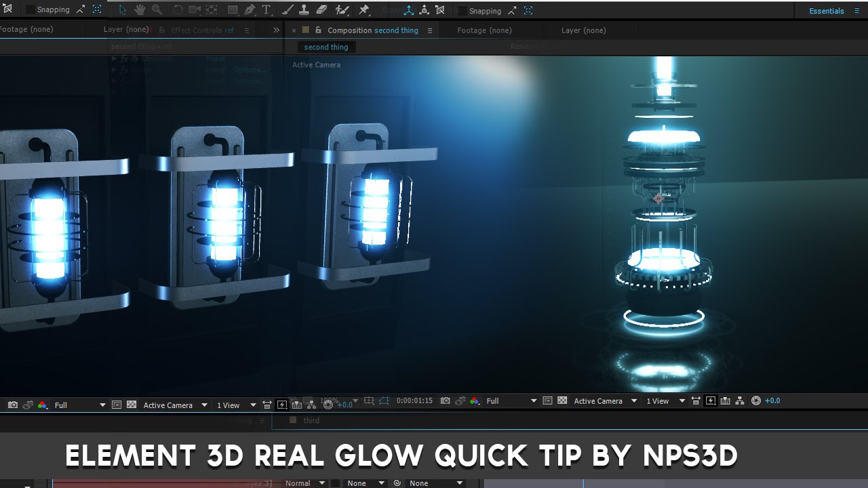The image size is (868, 488).
Task: Open Fast Previews lightning icon in right viewer
Action: [x=711, y=401]
